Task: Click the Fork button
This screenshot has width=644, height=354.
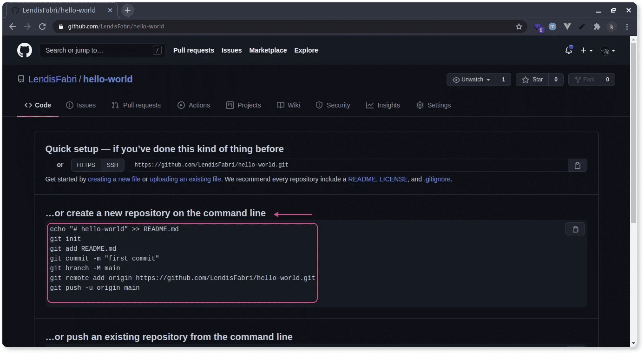Action: (x=585, y=80)
